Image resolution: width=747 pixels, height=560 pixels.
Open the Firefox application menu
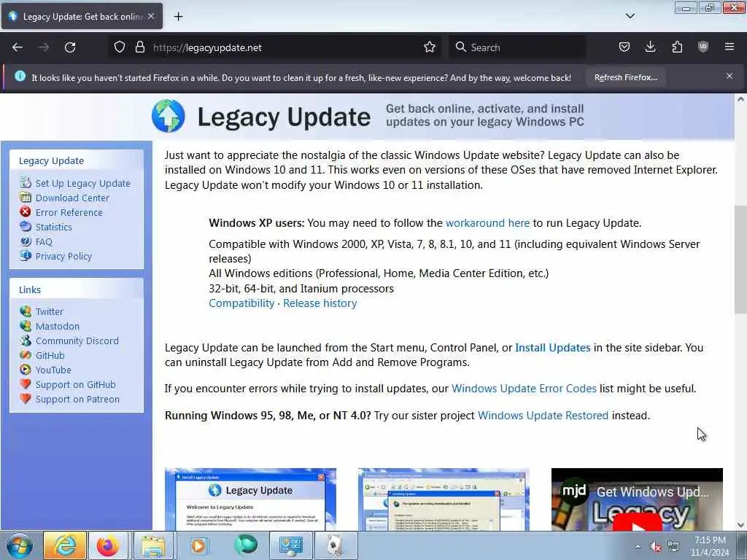tap(729, 47)
